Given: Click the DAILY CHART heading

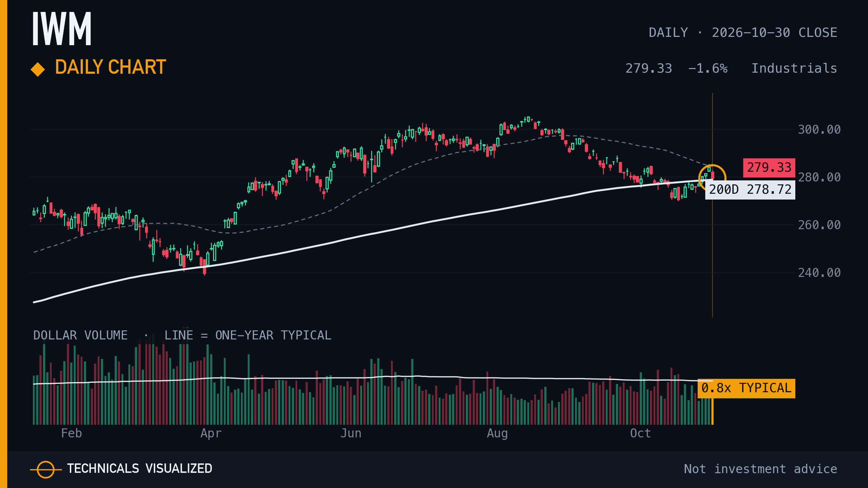Looking at the screenshot, I should pyautogui.click(x=110, y=67).
